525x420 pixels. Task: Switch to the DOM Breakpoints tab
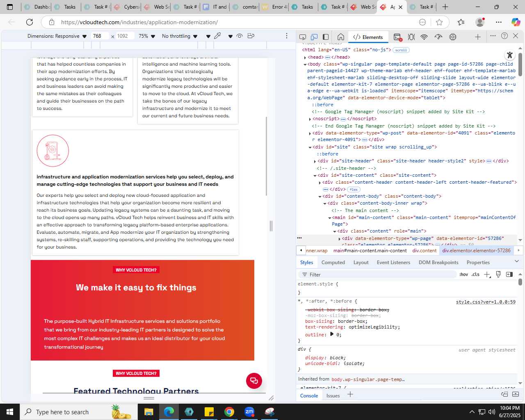pyautogui.click(x=438, y=262)
